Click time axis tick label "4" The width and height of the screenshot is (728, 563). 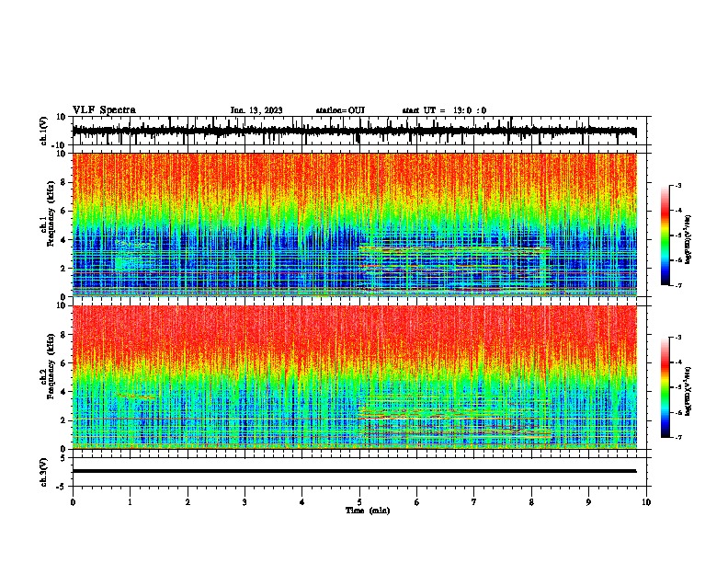tap(301, 502)
